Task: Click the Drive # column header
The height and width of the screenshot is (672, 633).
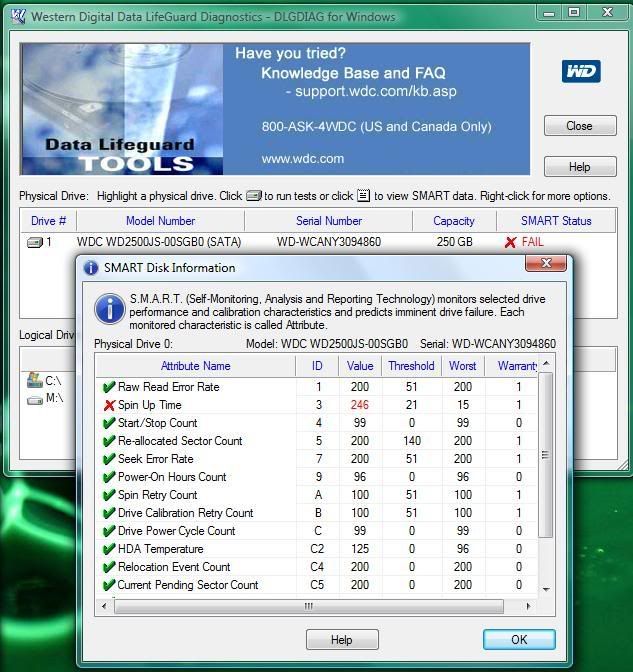Action: (48, 221)
